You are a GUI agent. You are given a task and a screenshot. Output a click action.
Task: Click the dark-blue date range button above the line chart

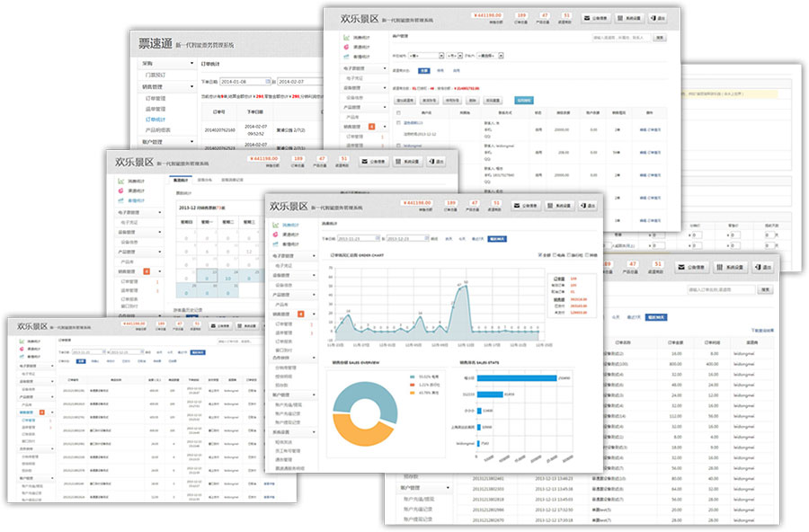click(x=497, y=239)
